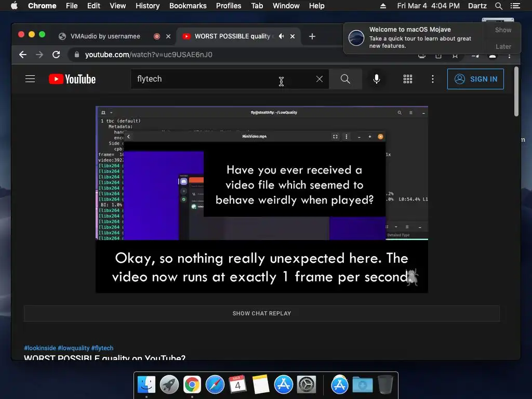Viewport: 532px width, 399px height.
Task: Open Spotlight search in menu bar
Action: [x=498, y=6]
